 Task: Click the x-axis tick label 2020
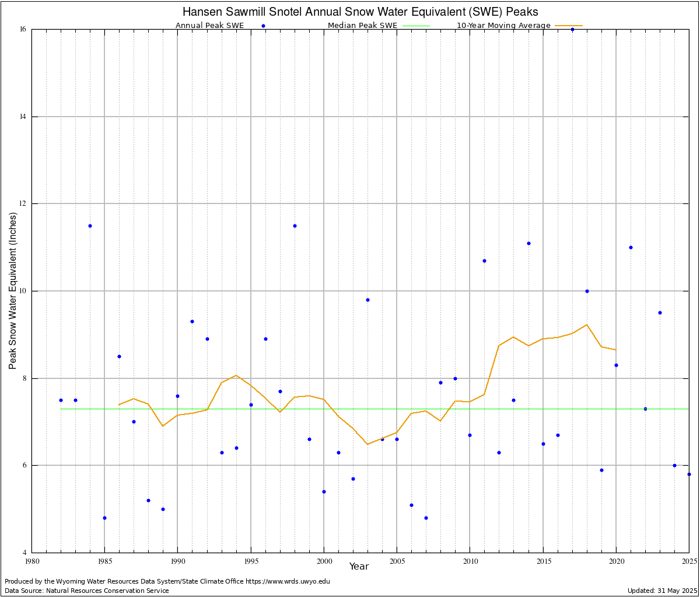[x=617, y=561]
